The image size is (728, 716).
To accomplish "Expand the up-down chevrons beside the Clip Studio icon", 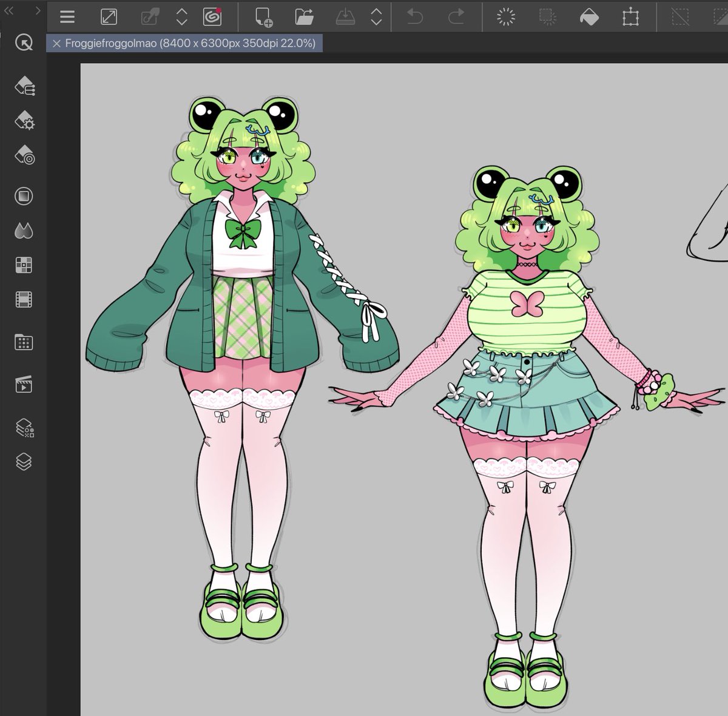I will (x=181, y=17).
